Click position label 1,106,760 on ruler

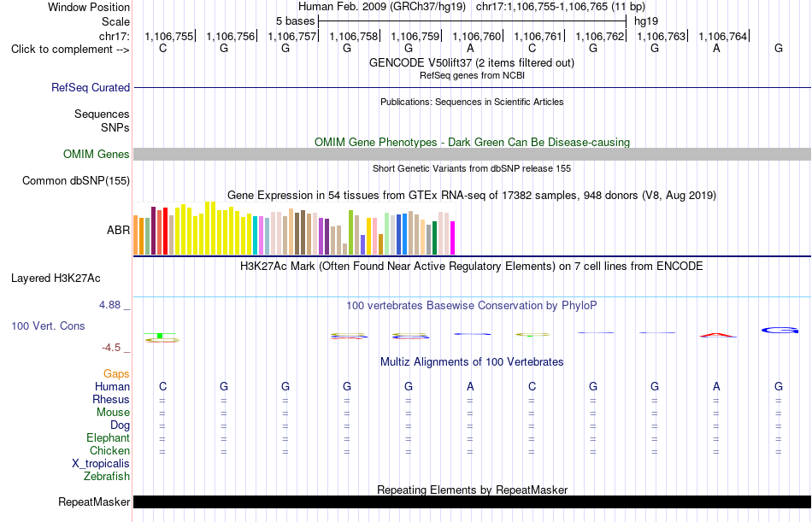pos(477,36)
